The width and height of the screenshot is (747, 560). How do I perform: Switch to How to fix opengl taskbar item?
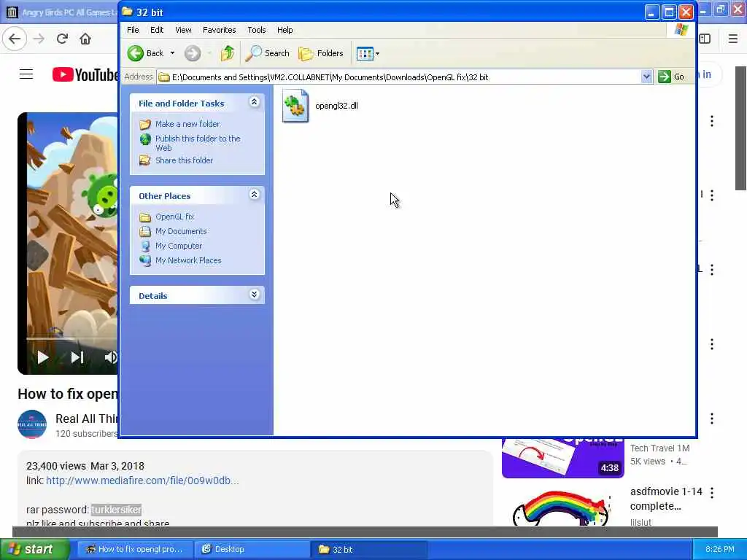135,549
